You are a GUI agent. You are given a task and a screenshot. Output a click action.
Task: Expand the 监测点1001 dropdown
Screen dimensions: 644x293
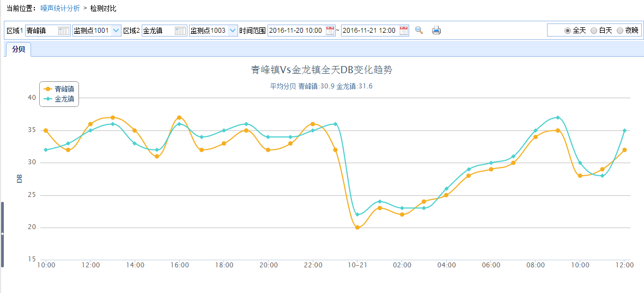tap(116, 31)
